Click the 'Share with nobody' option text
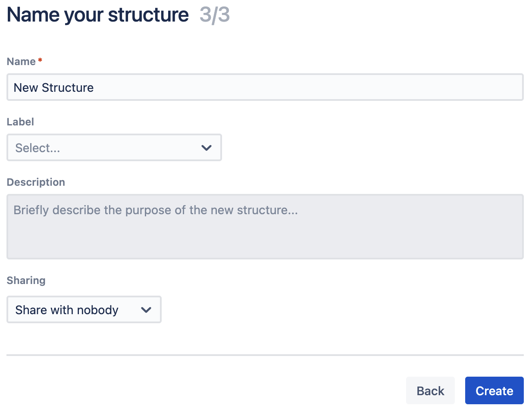532x412 pixels. click(x=67, y=310)
